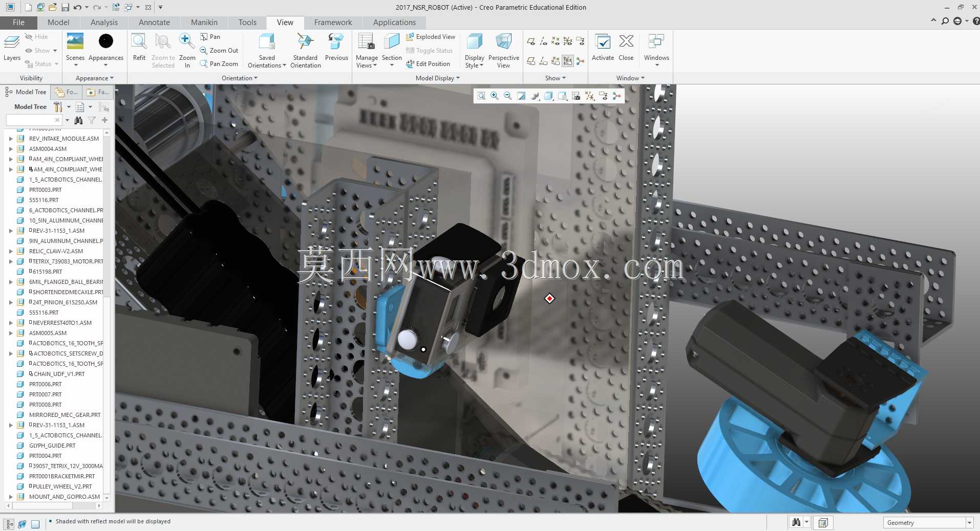Screen dimensions: 980x531
Task: Expand the Appearance group overflow
Action: tap(95, 78)
